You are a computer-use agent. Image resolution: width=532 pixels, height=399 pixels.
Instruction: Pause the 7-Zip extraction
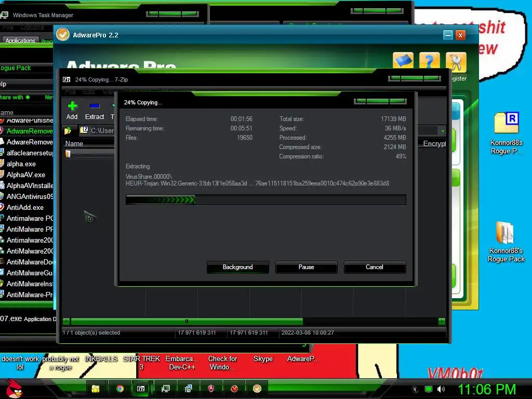click(306, 267)
